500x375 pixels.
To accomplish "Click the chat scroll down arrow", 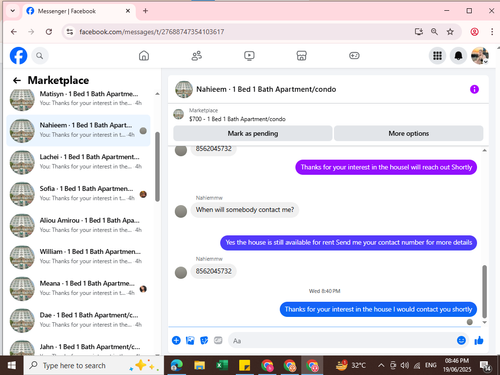I will tap(484, 322).
